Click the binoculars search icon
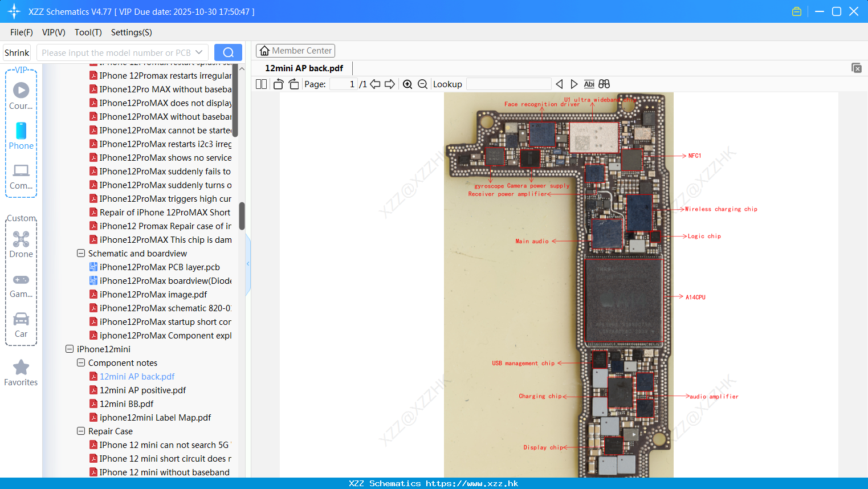Image resolution: width=868 pixels, height=489 pixels. coord(604,84)
